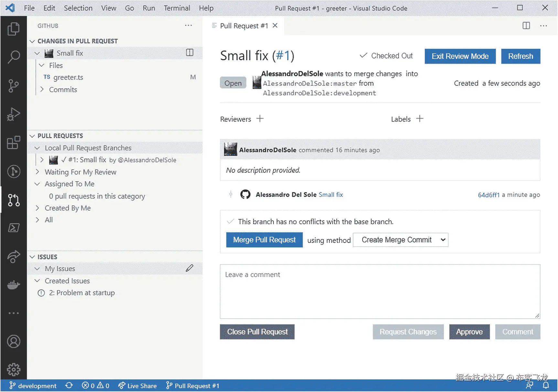Open the Explorer view in activity bar

14,29
